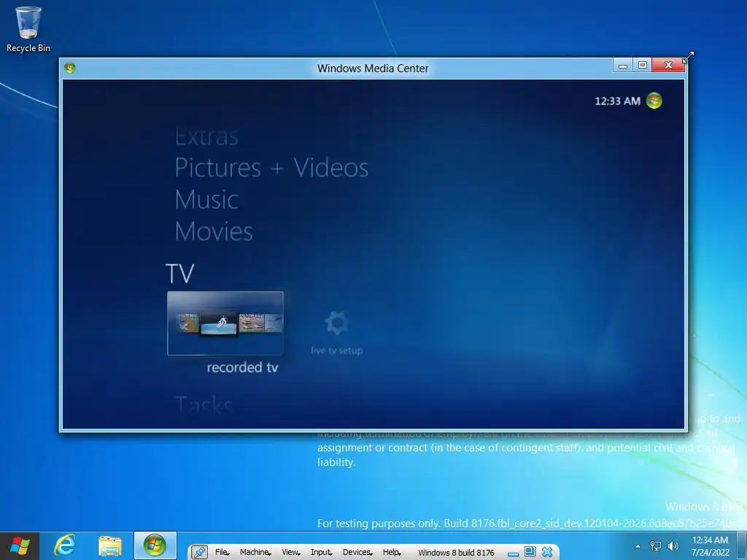
Task: Minimize the VM via the mini toolbar
Action: point(513,553)
